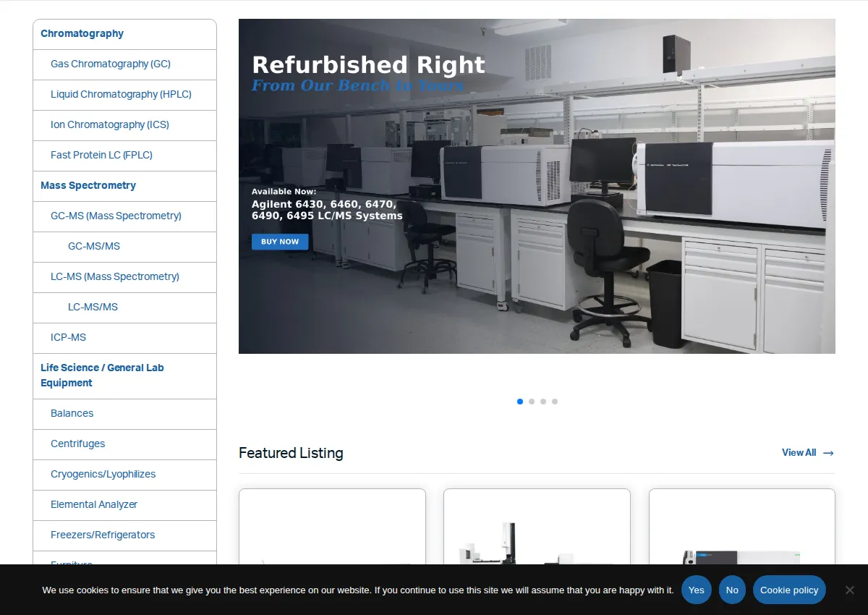
Task: Open Fast Protein LC (FPLC) category
Action: [x=101, y=156]
